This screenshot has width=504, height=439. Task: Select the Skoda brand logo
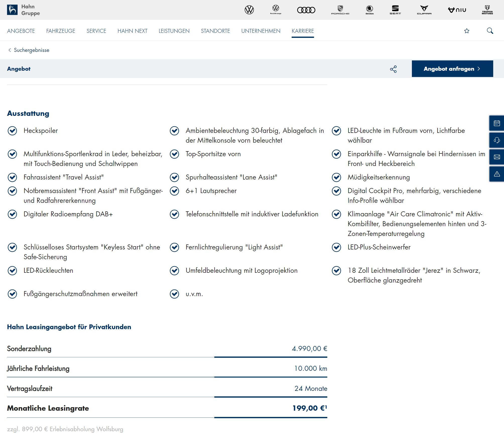(x=369, y=10)
